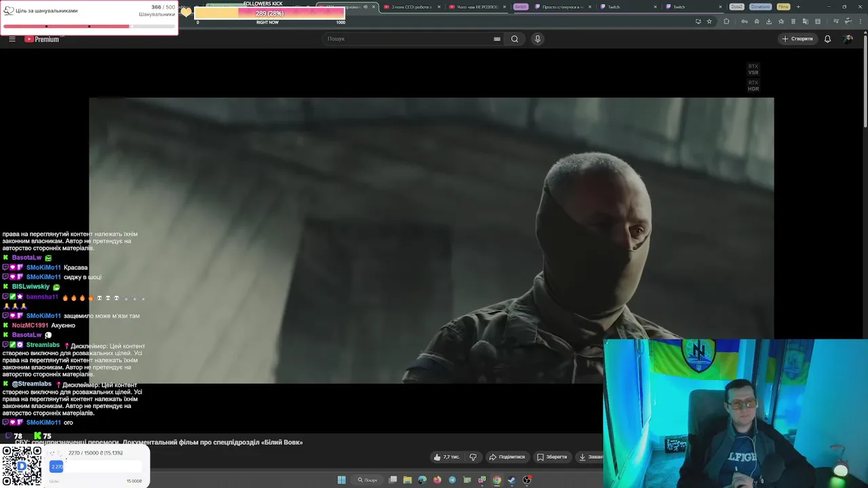
Task: Click the YouTube Premium logo
Action: pyautogui.click(x=42, y=39)
